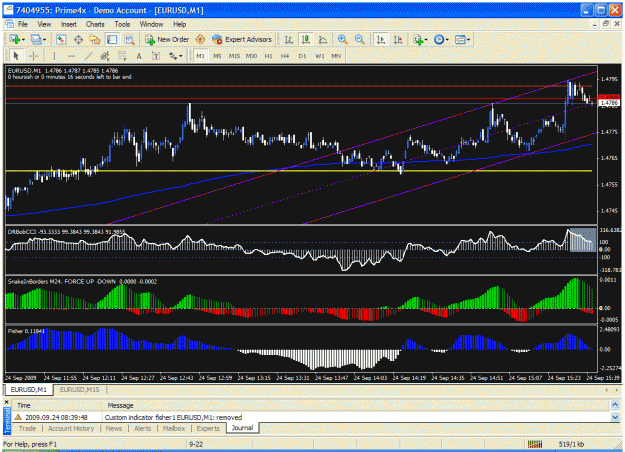
Task: Toggle the Expert Advisors button
Action: click(242, 39)
